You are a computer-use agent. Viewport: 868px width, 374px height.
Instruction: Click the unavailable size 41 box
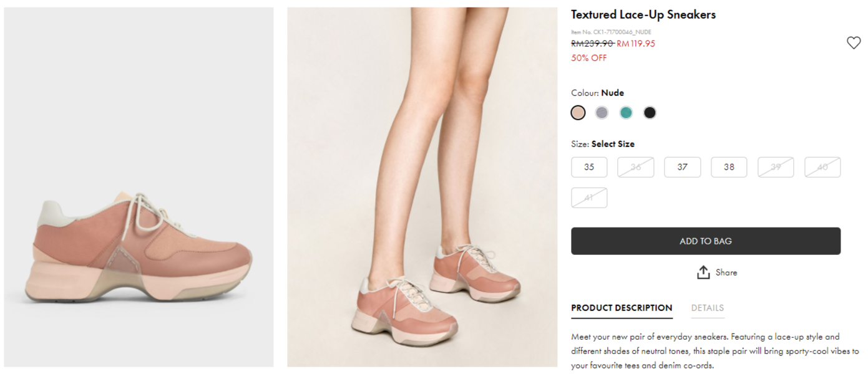(589, 198)
